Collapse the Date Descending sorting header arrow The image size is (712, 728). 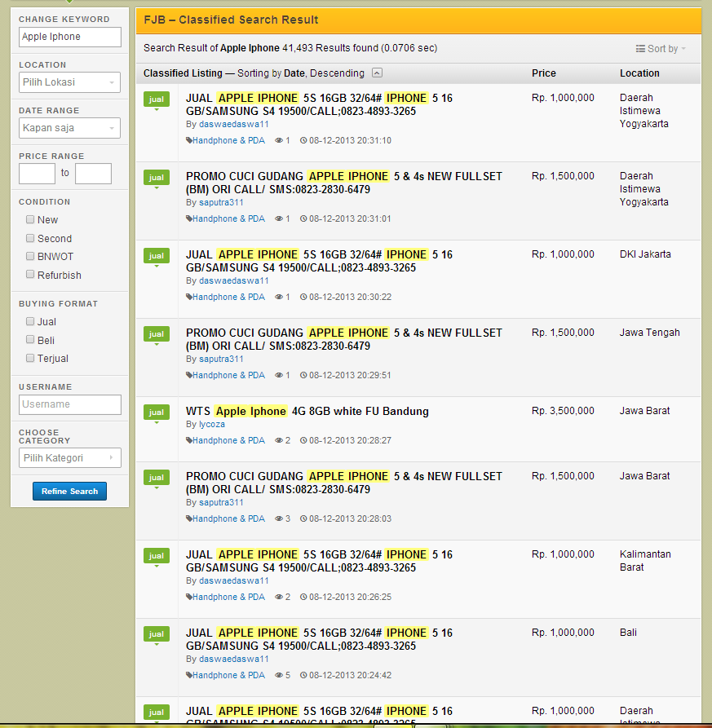coord(376,73)
